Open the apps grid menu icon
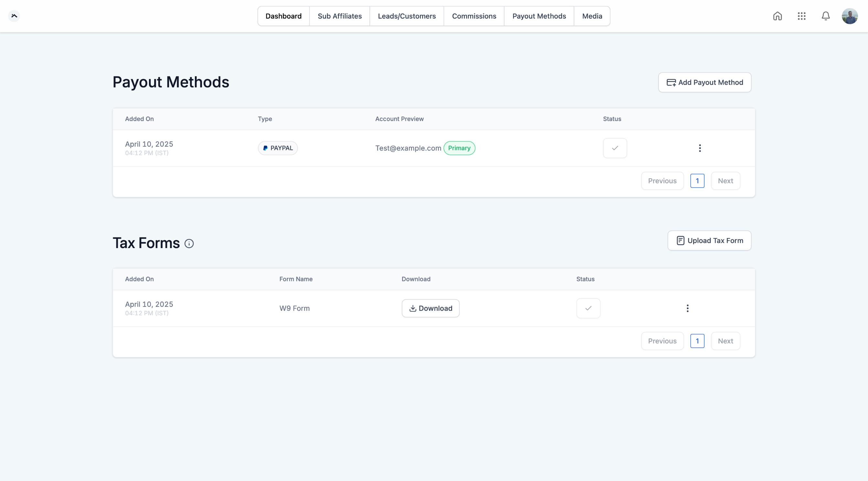Image resolution: width=868 pixels, height=481 pixels. pos(802,16)
